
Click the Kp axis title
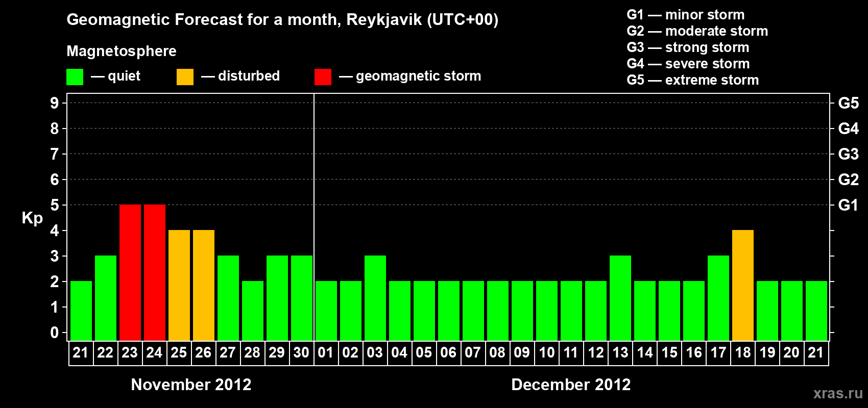coord(32,218)
